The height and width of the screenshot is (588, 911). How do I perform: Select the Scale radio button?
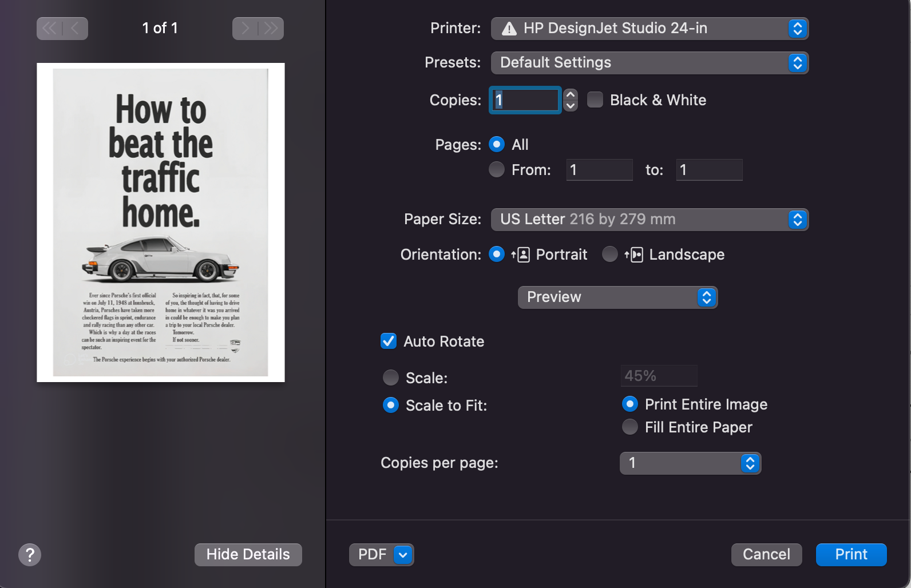tap(391, 378)
